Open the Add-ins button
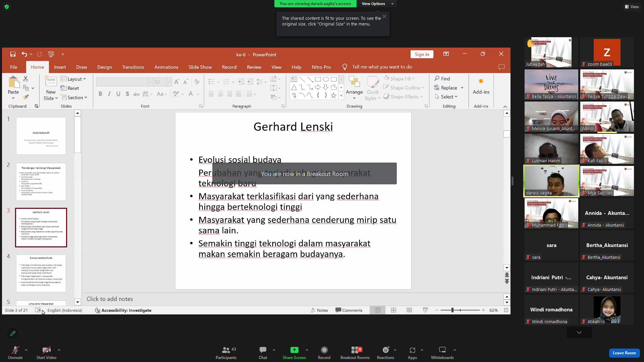644x362 pixels. coord(481,86)
